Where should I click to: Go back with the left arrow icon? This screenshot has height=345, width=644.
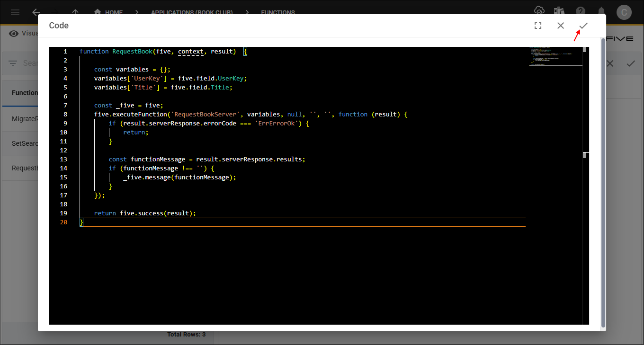(x=36, y=12)
